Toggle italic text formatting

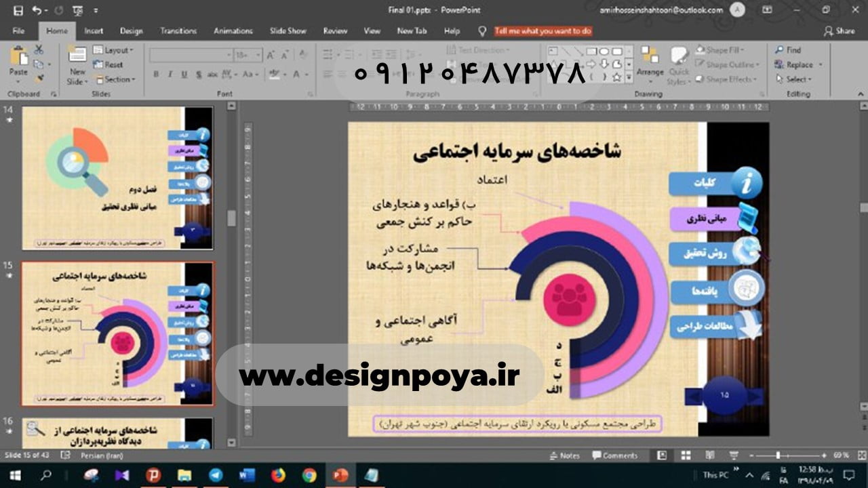[x=168, y=75]
